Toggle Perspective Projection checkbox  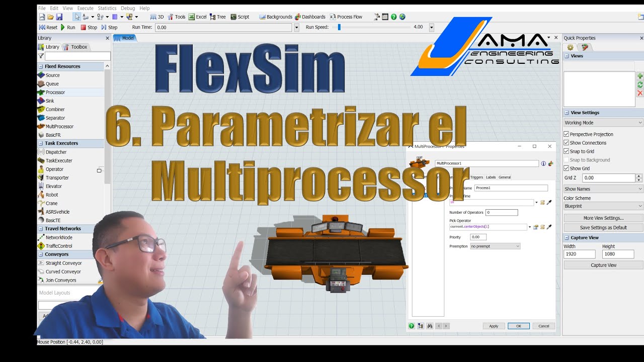[567, 134]
